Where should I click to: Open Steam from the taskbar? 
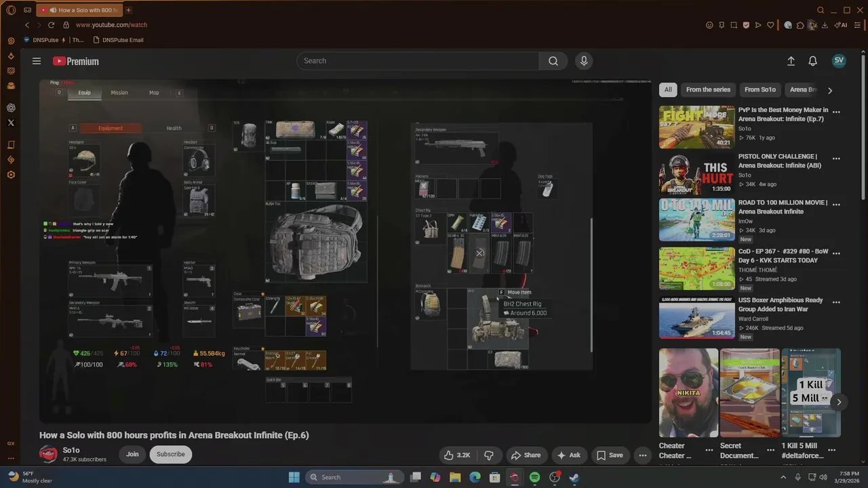pos(574,477)
